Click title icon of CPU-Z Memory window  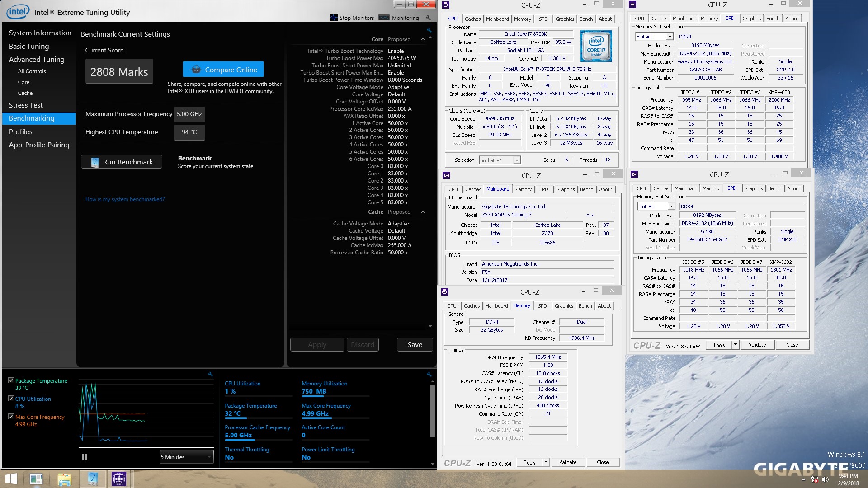(445, 292)
